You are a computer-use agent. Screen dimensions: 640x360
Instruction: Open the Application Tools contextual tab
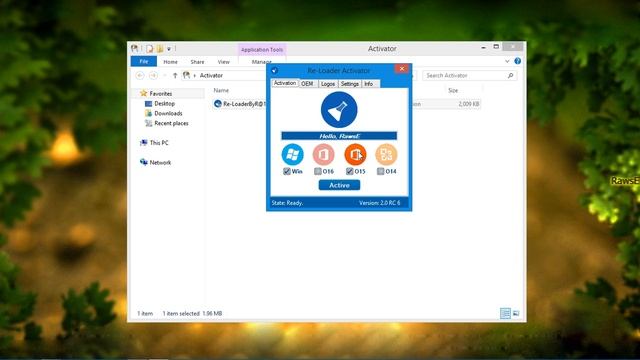coord(262,50)
